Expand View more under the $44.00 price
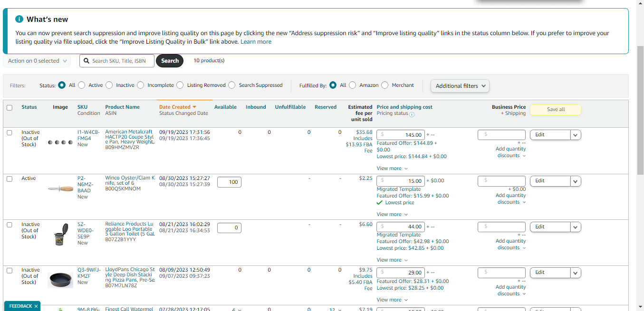This screenshot has height=311, width=644. tap(392, 260)
